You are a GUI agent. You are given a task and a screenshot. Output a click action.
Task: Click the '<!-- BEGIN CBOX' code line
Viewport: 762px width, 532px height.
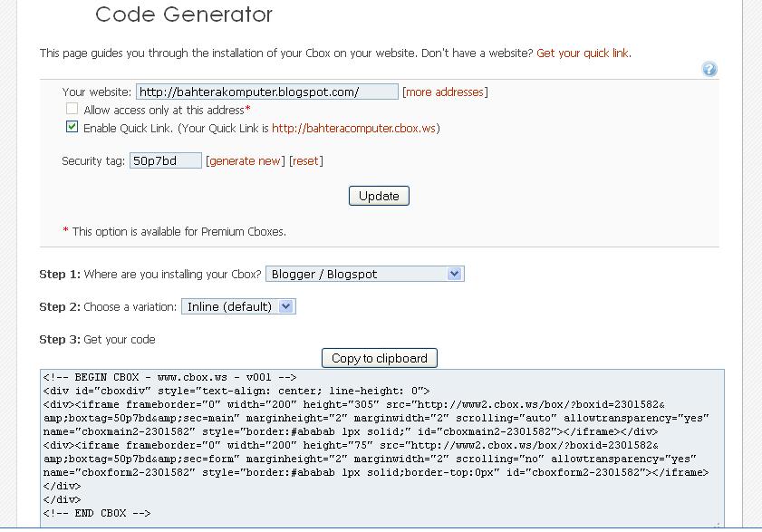169,377
